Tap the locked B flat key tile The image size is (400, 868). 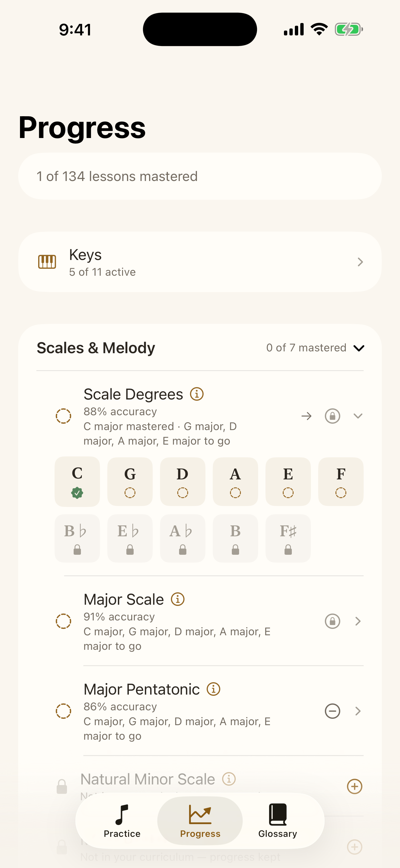click(77, 538)
